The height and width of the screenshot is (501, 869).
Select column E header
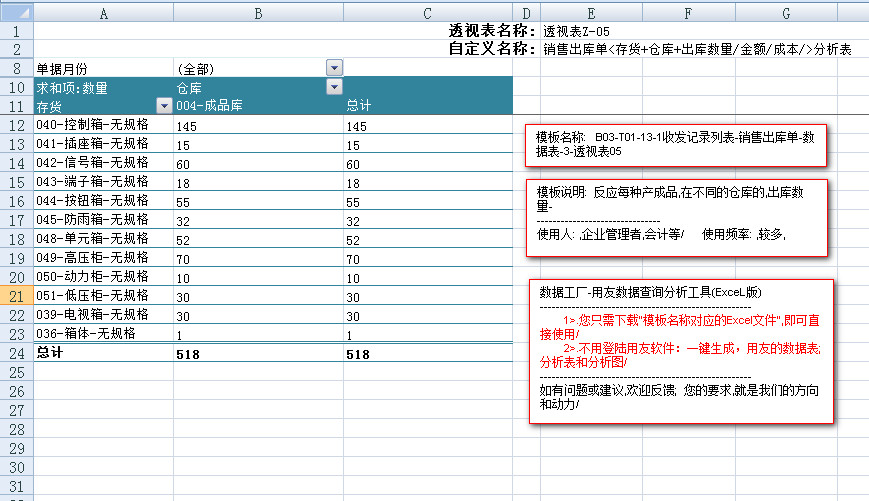pos(591,13)
